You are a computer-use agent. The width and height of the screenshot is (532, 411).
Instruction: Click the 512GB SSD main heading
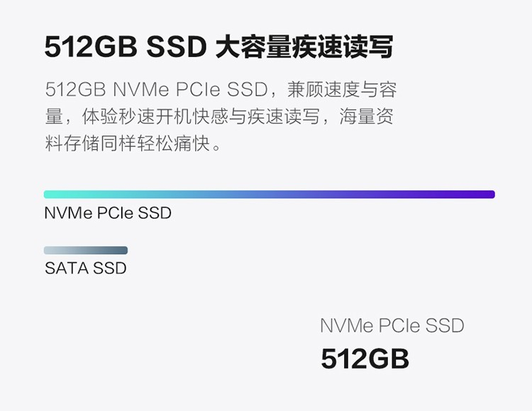click(x=219, y=47)
